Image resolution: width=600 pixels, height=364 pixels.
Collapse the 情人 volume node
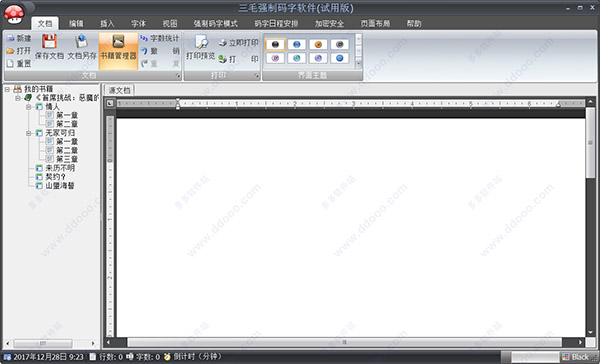coord(29,107)
